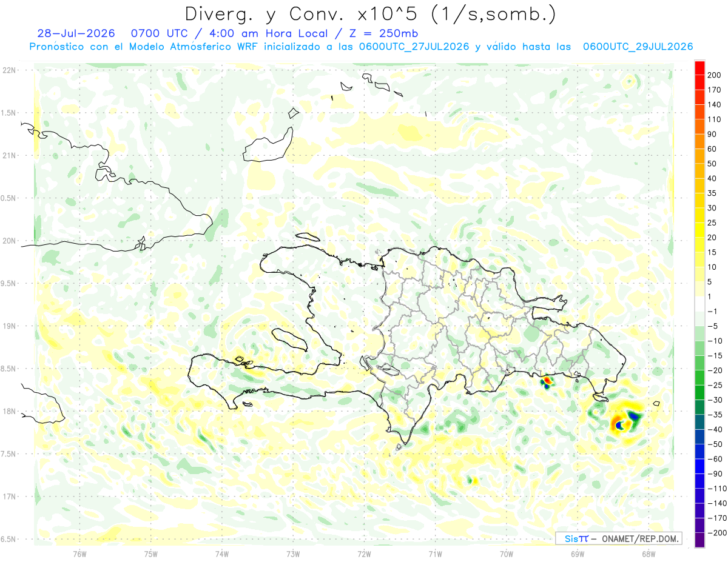Click the blue legend swatch between -60 and -90
The image size is (728, 562).
pos(699,467)
